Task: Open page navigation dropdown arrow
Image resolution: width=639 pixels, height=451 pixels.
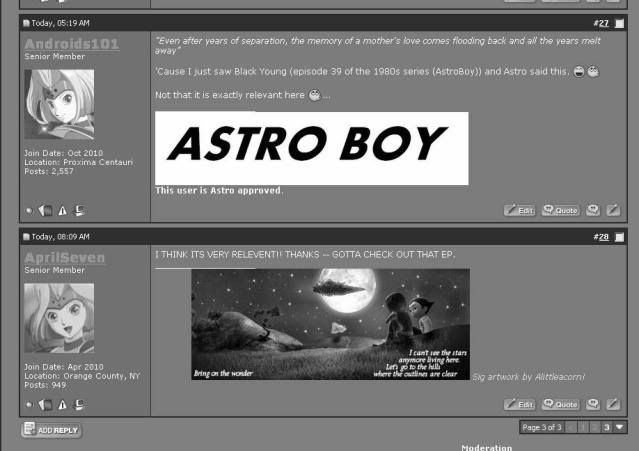Action: pos(620,427)
